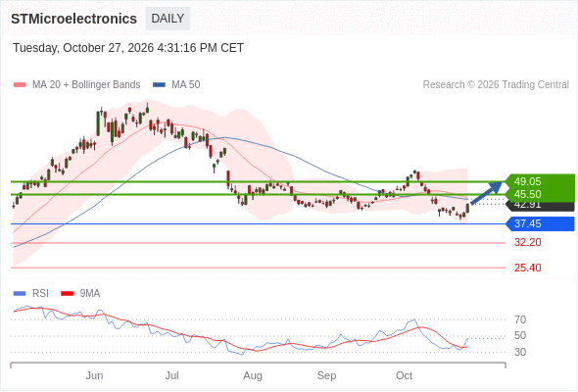The width and height of the screenshot is (578, 392).
Task: Click the Research © 2026 Trading Central credit
Action: point(496,85)
